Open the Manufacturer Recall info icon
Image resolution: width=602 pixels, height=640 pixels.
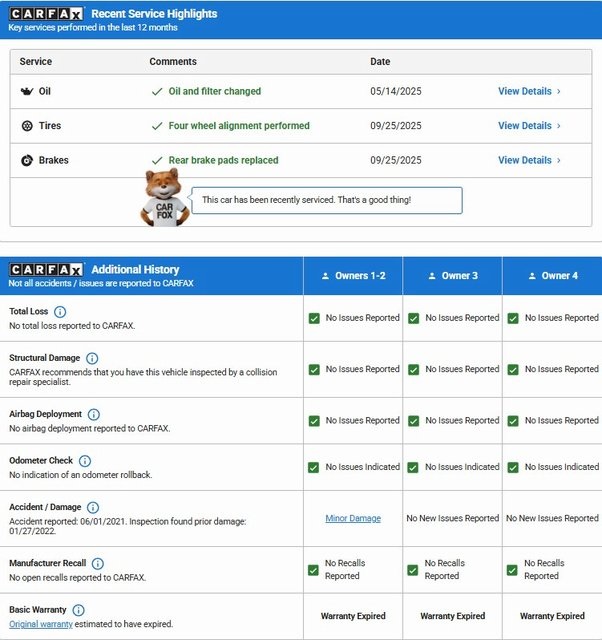(x=98, y=564)
